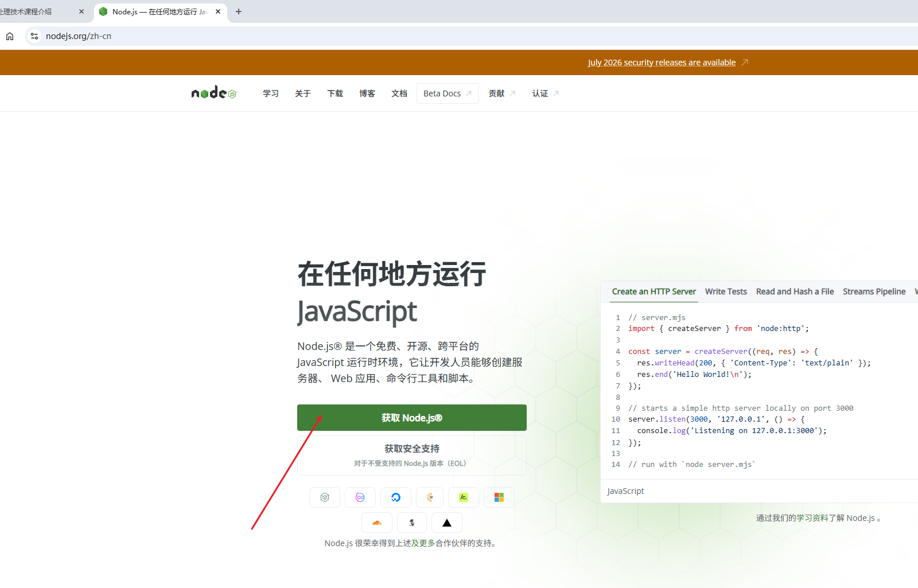Image resolution: width=918 pixels, height=588 pixels.
Task: Close the 课程介绍 browser tab
Action: tap(81, 11)
